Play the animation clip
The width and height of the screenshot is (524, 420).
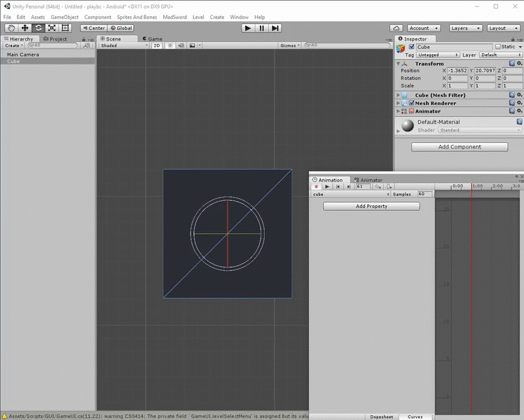click(327, 187)
